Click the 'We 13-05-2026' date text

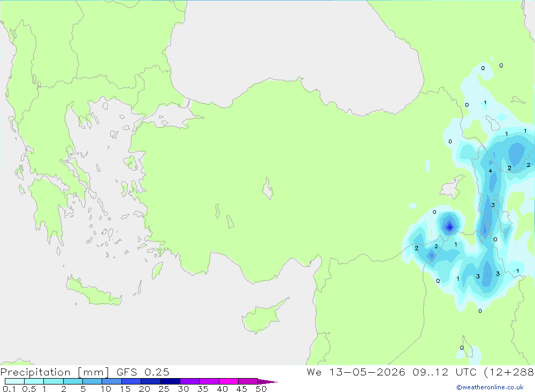pos(356,372)
